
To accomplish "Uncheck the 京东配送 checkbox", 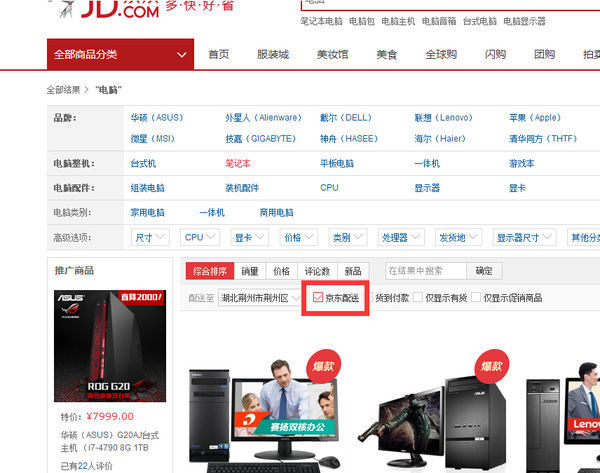I will 318,297.
